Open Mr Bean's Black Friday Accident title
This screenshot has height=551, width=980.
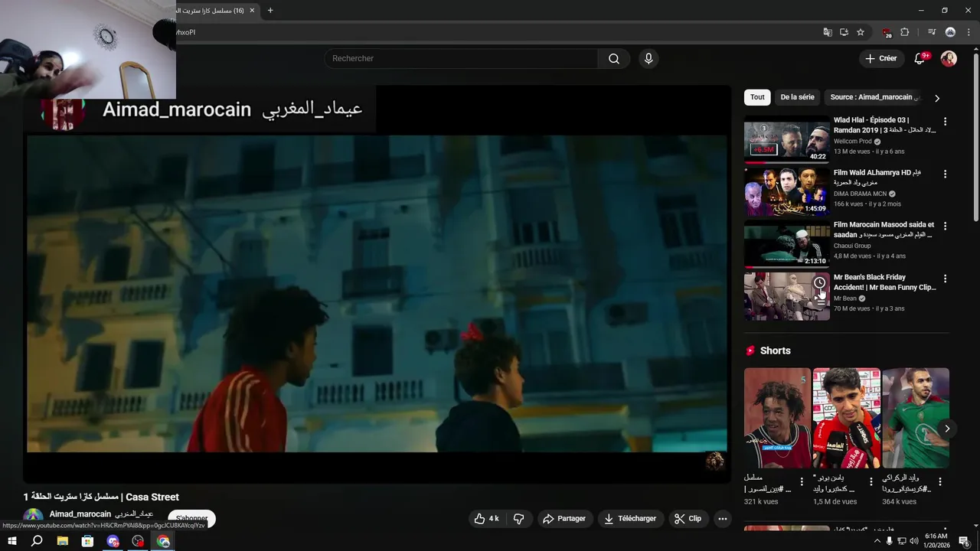pos(884,282)
